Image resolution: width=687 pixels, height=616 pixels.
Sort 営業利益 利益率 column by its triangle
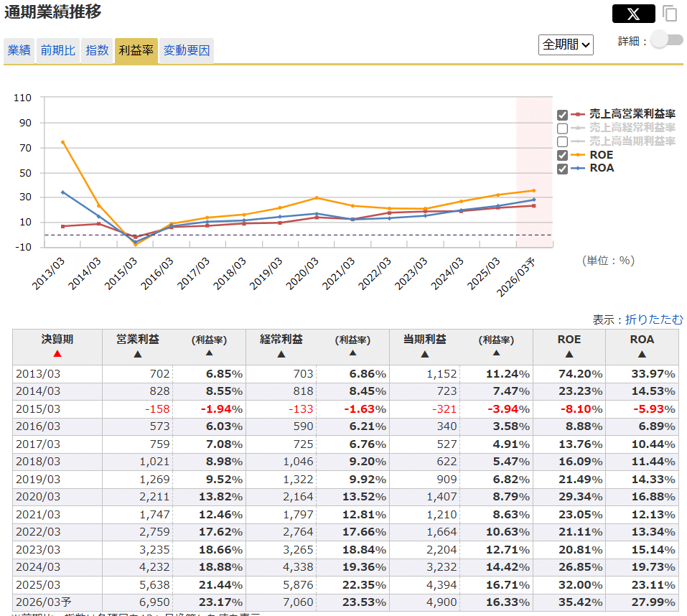pyautogui.click(x=209, y=353)
